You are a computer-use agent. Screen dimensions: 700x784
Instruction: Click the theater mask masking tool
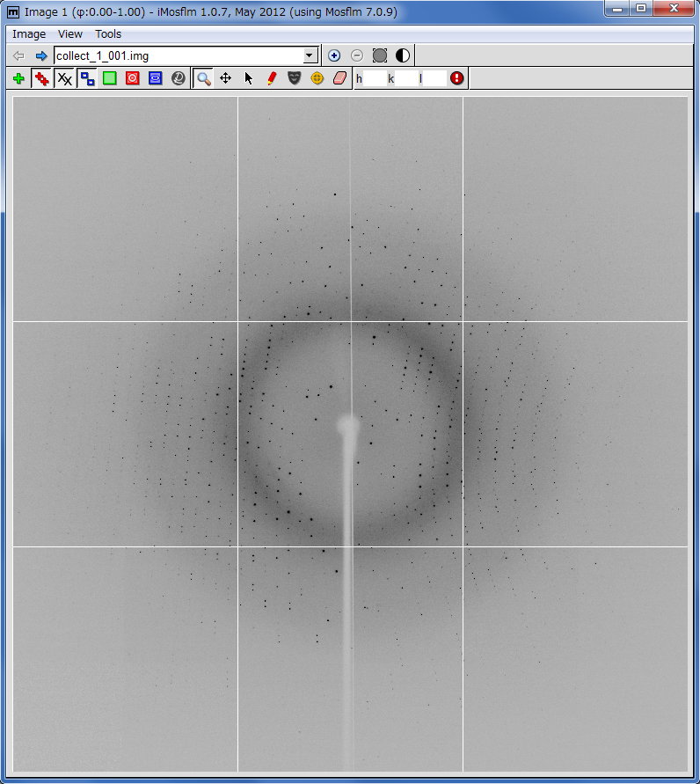point(295,78)
